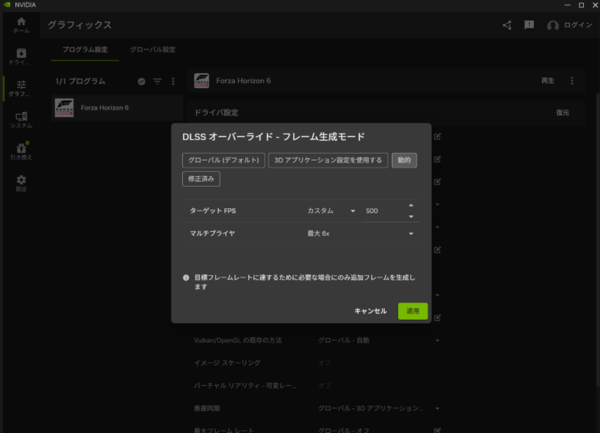Click the 最大フレーム レート setting row label
The width and height of the screenshot is (600, 433).
point(224,430)
